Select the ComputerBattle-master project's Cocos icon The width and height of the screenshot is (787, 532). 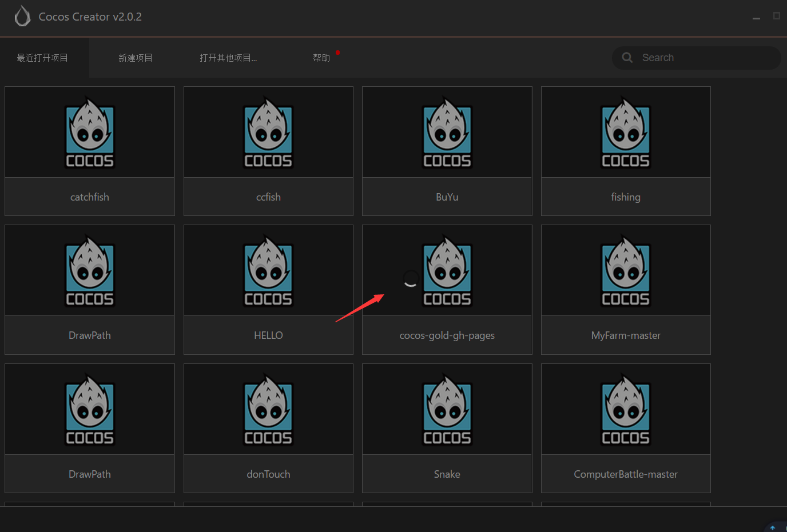pyautogui.click(x=626, y=410)
